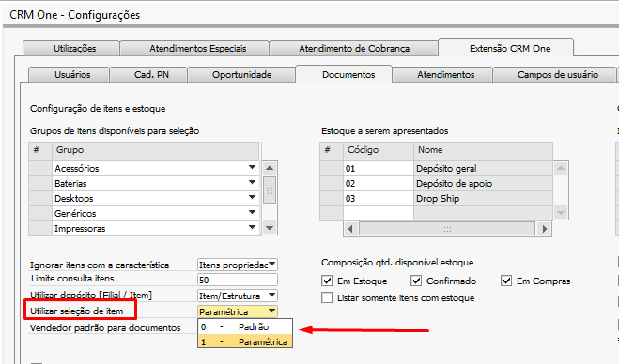Expand the Impressoras group dropdown
Screen dimensions: 619x364
[252, 228]
